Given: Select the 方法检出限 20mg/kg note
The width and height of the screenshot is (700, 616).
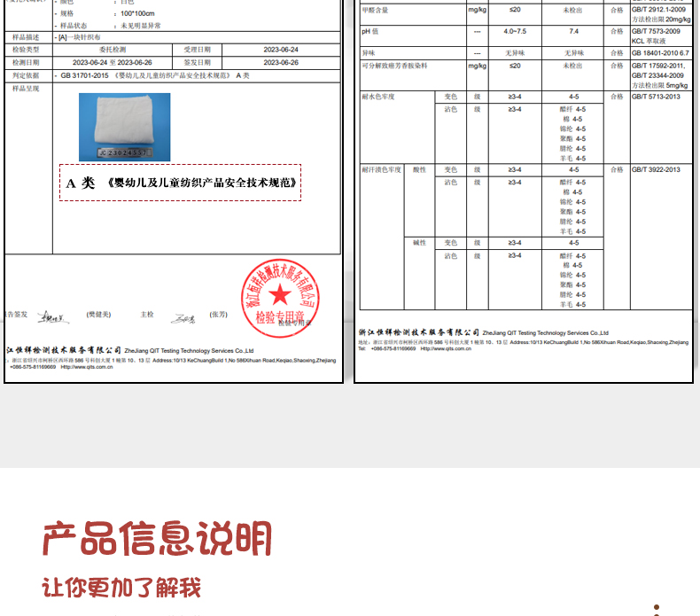Looking at the screenshot, I should 661,19.
